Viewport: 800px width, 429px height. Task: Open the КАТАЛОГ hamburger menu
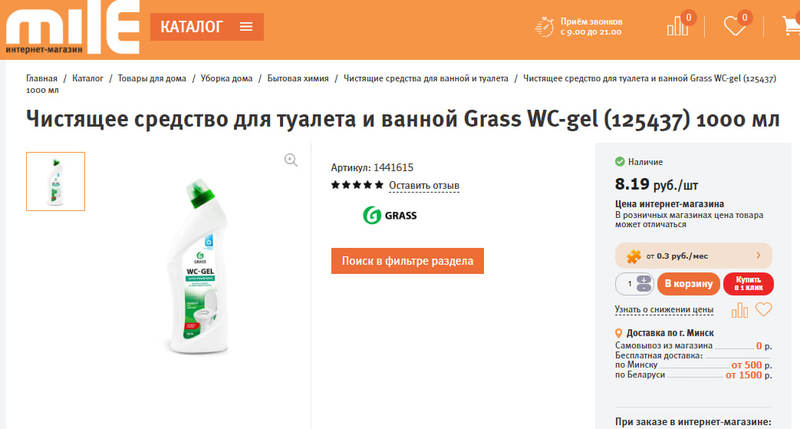pos(207,27)
